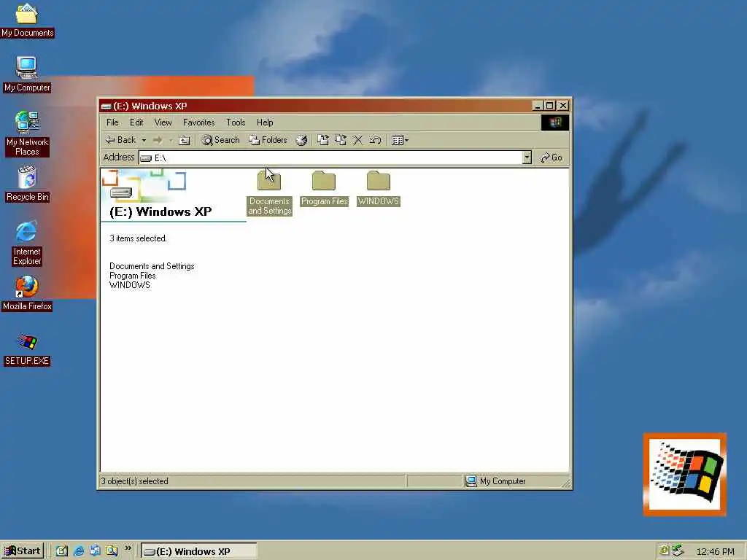The width and height of the screenshot is (747, 560).
Task: Click the tray icon with the green arrow
Action: pos(678,551)
